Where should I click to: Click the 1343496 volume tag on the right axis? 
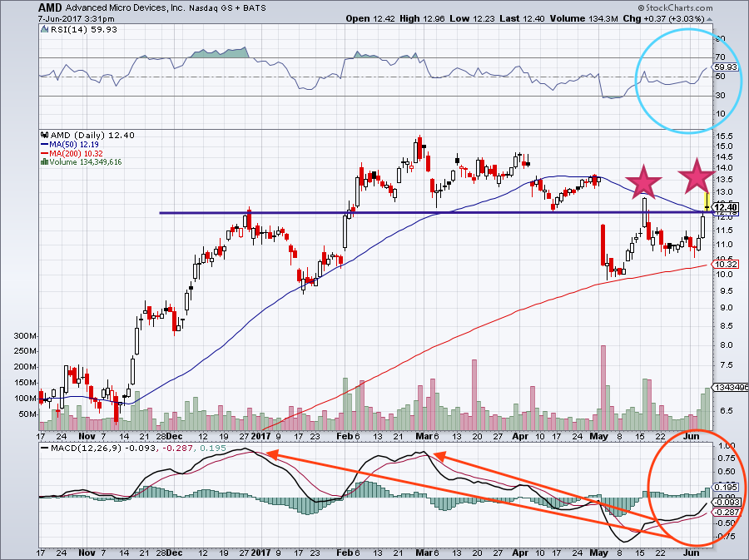[x=731, y=387]
